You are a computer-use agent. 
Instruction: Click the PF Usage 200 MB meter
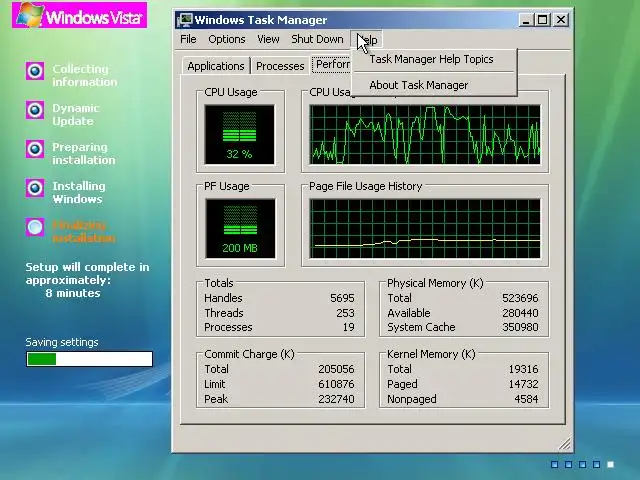[x=240, y=229]
